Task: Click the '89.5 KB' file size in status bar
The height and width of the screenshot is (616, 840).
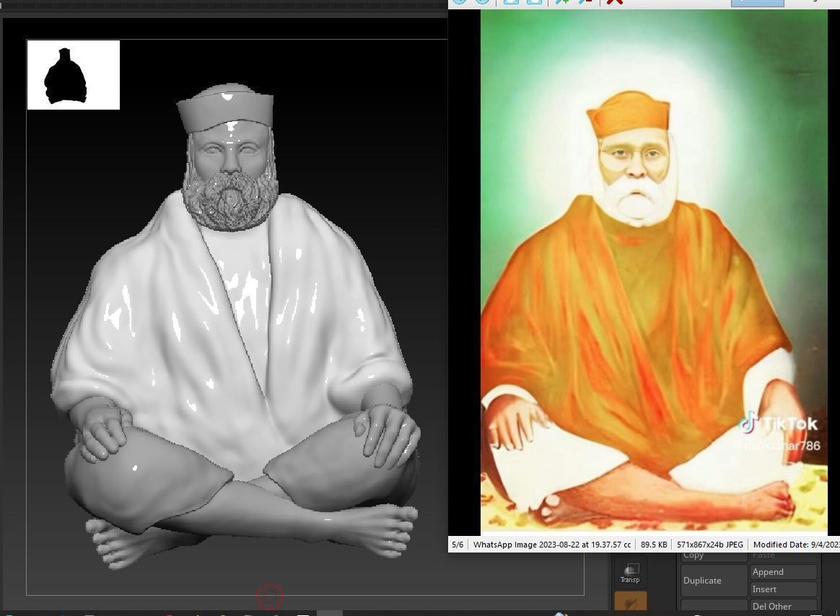Action: (x=654, y=544)
